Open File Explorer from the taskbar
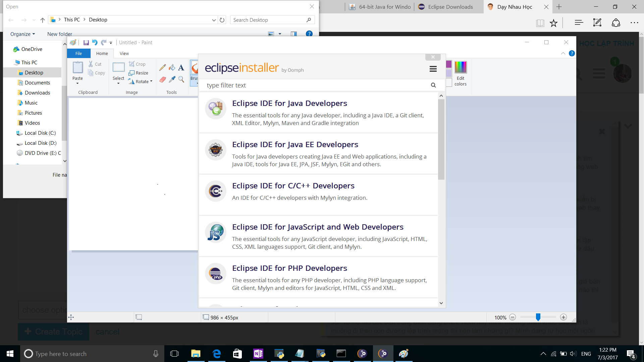 pyautogui.click(x=196, y=354)
